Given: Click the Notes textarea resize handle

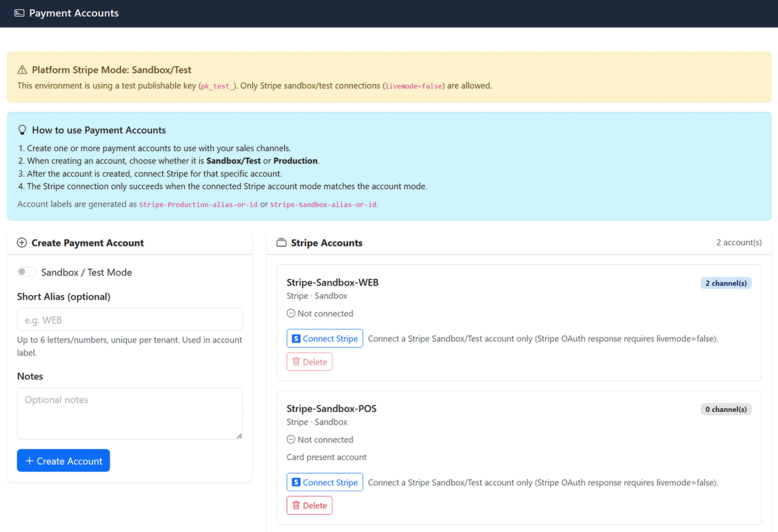Looking at the screenshot, I should [x=239, y=435].
